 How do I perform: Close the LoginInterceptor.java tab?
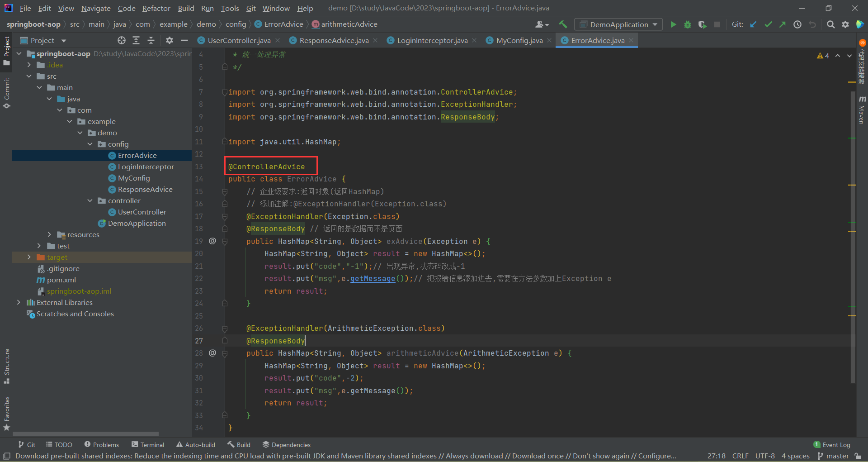(x=474, y=40)
